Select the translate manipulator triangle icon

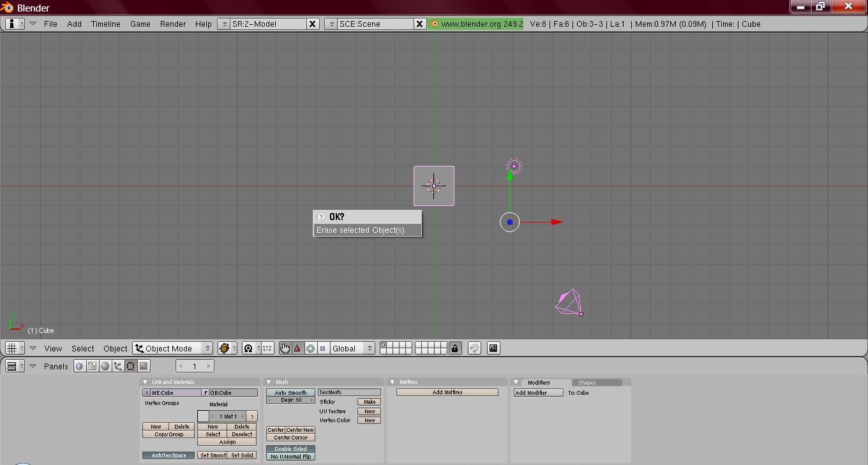pos(297,348)
